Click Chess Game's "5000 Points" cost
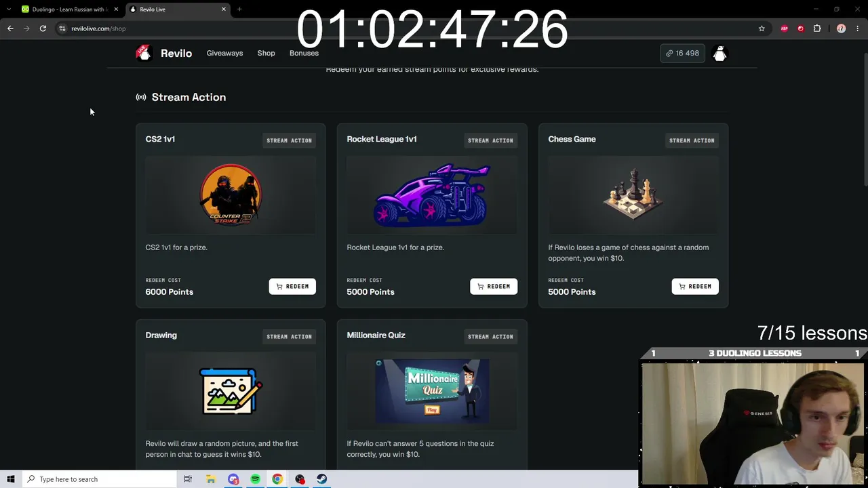 pos(572,291)
